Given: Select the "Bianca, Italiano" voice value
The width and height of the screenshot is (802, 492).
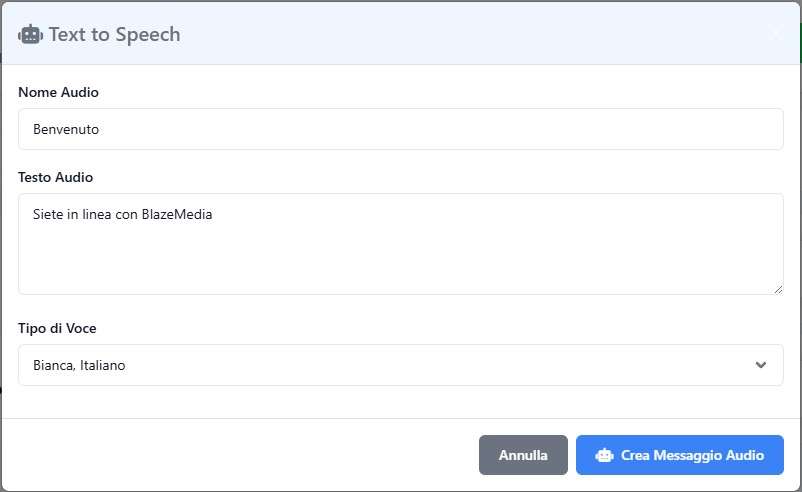Looking at the screenshot, I should tap(80, 365).
